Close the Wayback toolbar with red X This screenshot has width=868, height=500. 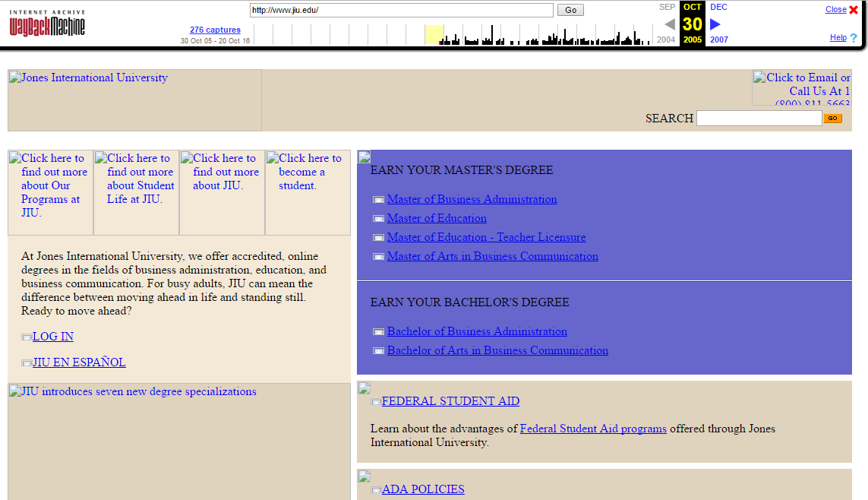854,9
